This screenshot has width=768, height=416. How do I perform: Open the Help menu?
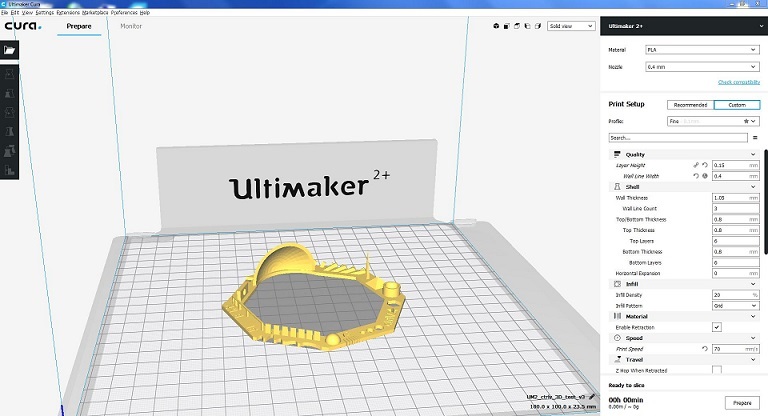(x=145, y=12)
